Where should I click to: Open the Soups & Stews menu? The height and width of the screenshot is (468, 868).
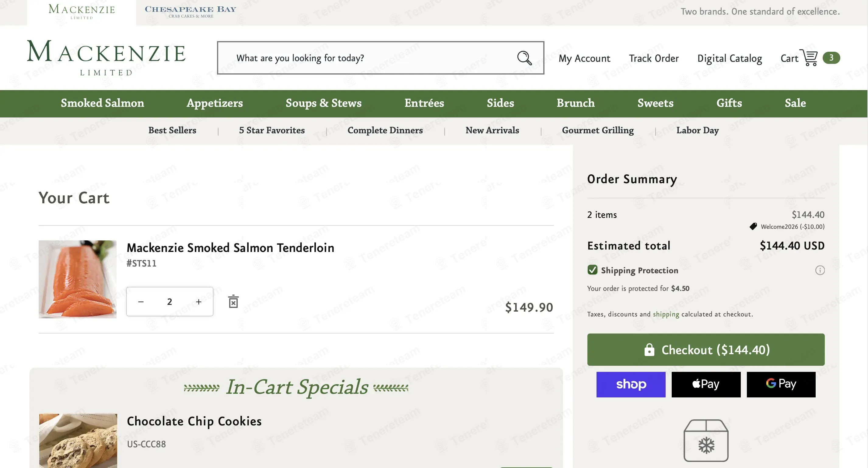324,103
